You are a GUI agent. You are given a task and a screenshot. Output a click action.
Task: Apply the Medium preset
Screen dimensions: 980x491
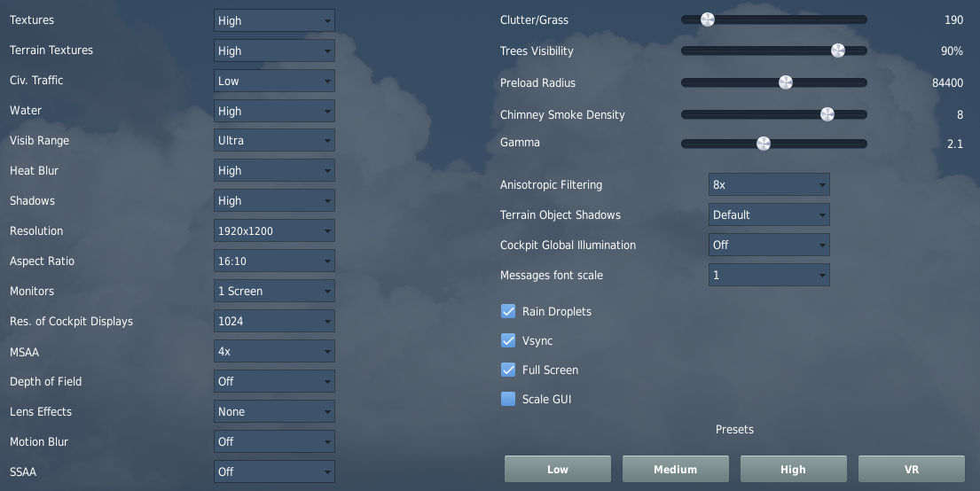coord(676,469)
